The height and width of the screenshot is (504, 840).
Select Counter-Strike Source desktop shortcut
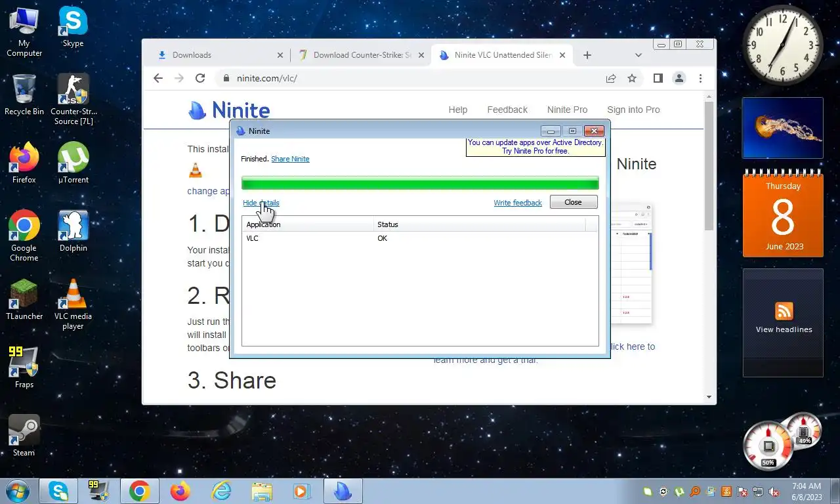(75, 99)
